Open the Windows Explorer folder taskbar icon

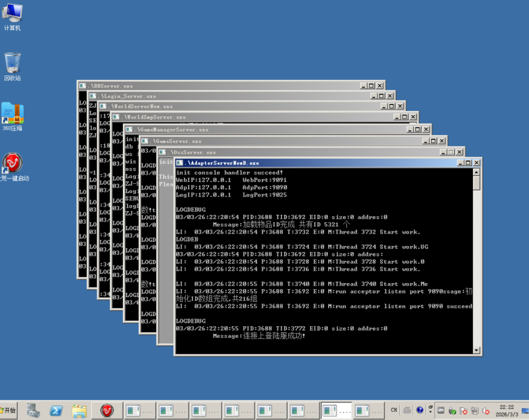(79, 410)
